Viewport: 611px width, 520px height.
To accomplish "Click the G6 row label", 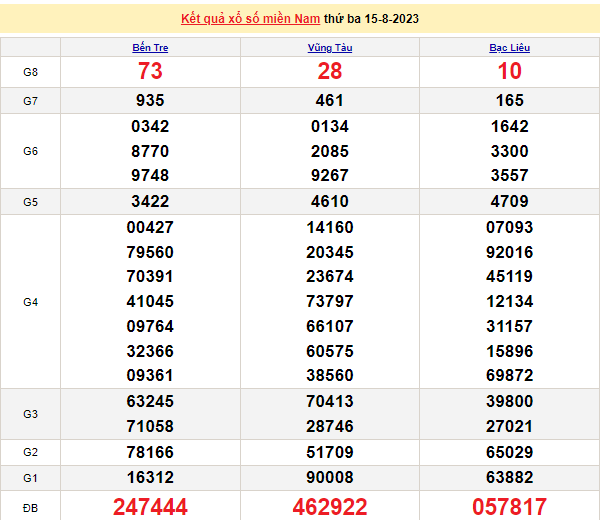I will [x=30, y=151].
